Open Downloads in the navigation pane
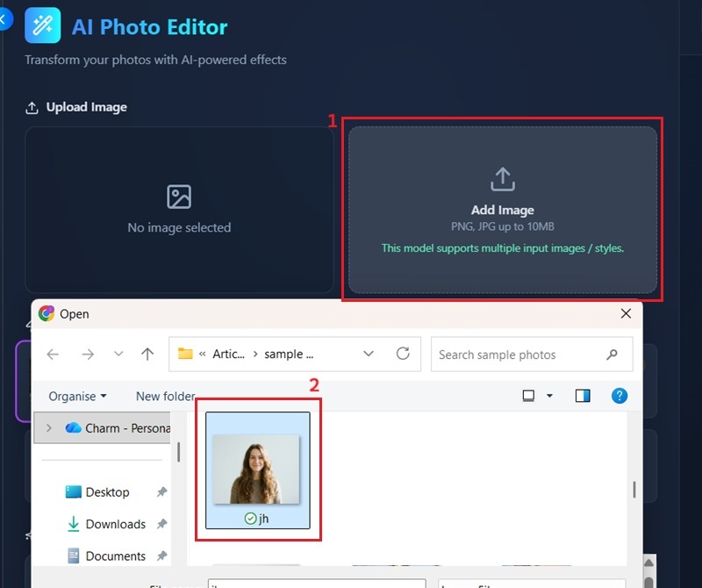 tap(115, 524)
